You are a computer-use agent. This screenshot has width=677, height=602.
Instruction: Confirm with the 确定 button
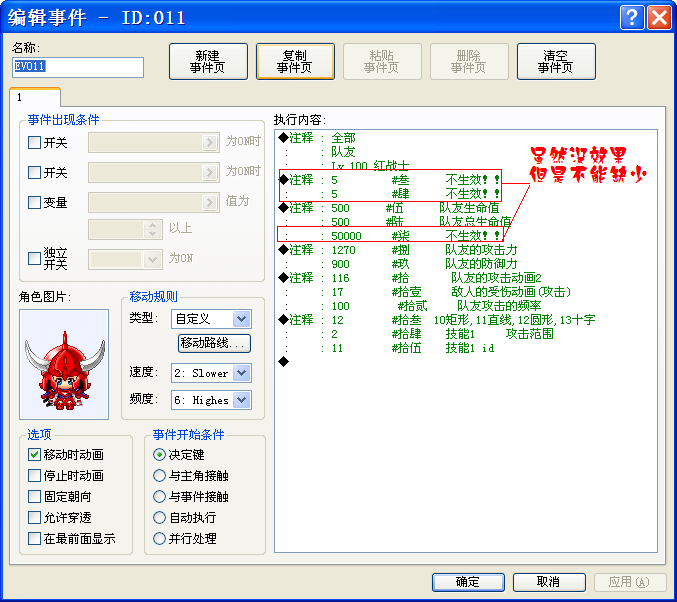click(468, 582)
